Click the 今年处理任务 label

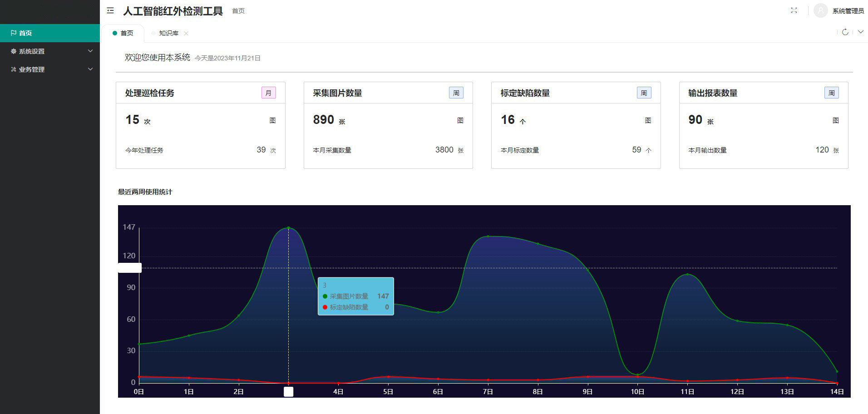point(144,150)
